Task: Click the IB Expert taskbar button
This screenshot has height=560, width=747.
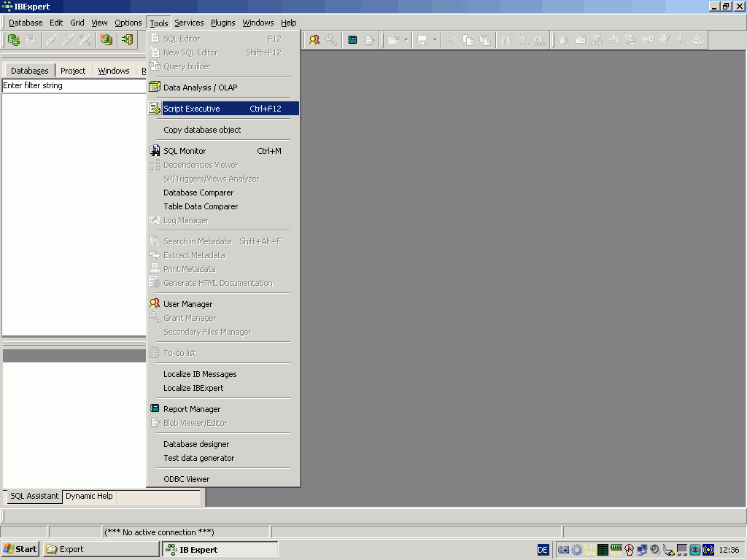Action: tap(220, 549)
